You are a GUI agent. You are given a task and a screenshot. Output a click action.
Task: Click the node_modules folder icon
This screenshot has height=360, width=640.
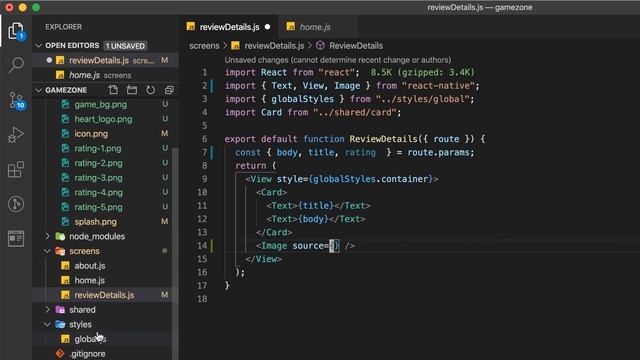coord(60,236)
